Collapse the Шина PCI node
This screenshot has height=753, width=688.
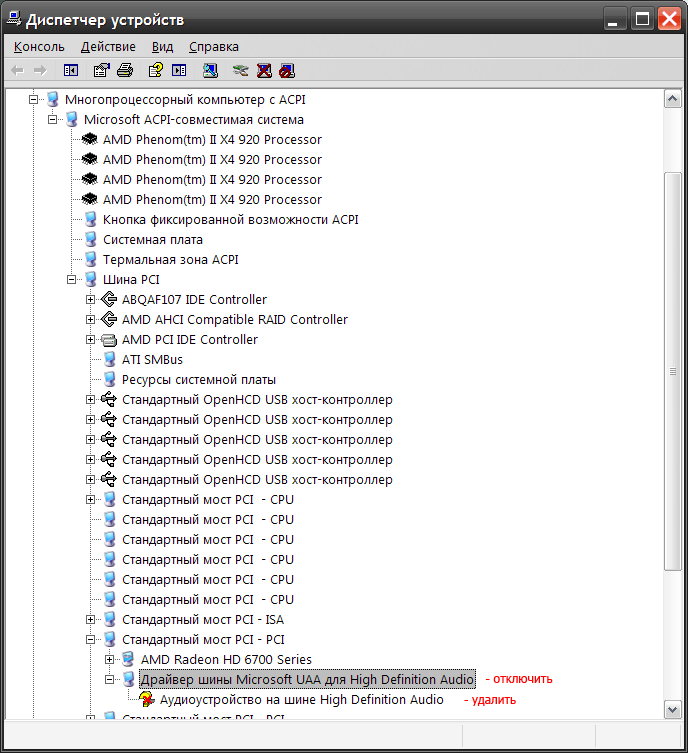pyautogui.click(x=72, y=280)
